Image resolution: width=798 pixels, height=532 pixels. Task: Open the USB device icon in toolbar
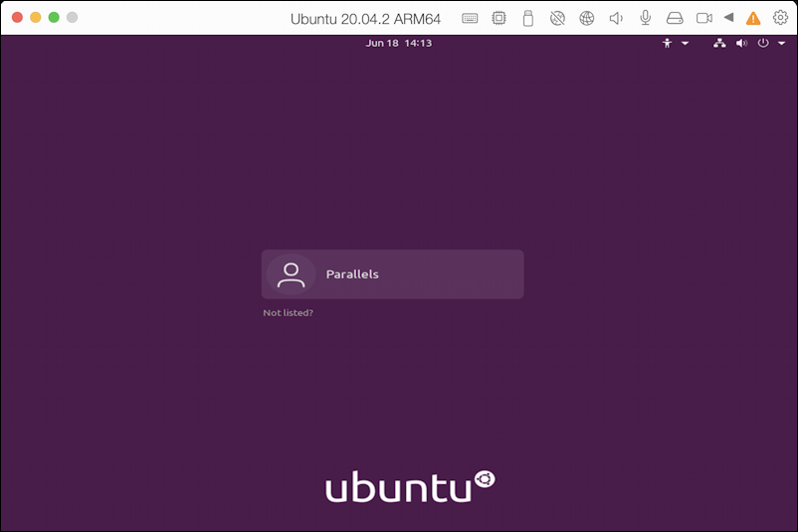[x=527, y=18]
